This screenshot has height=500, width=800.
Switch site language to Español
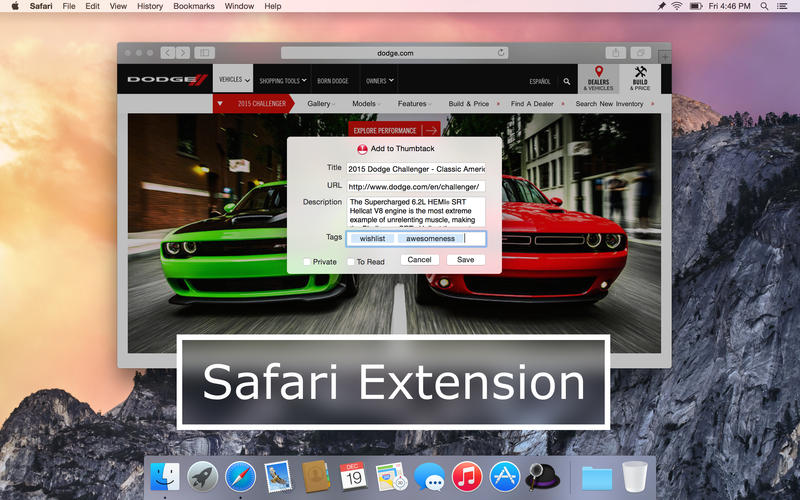pyautogui.click(x=540, y=81)
